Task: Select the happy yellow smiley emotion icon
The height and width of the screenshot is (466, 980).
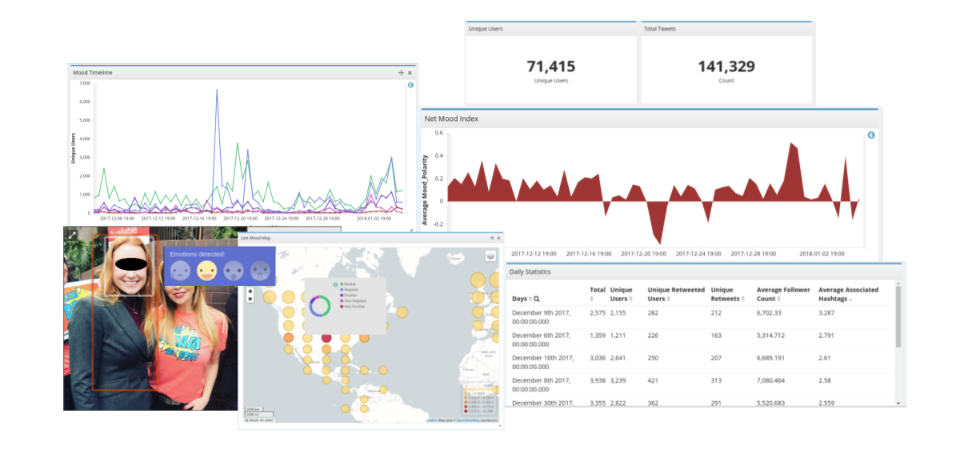Action: [206, 272]
